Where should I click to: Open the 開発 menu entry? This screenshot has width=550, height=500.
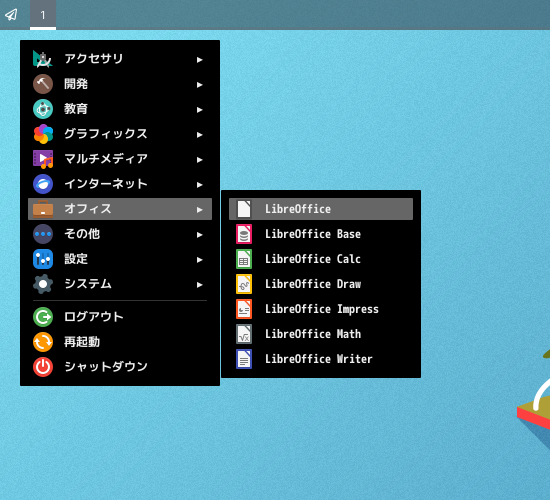click(120, 84)
